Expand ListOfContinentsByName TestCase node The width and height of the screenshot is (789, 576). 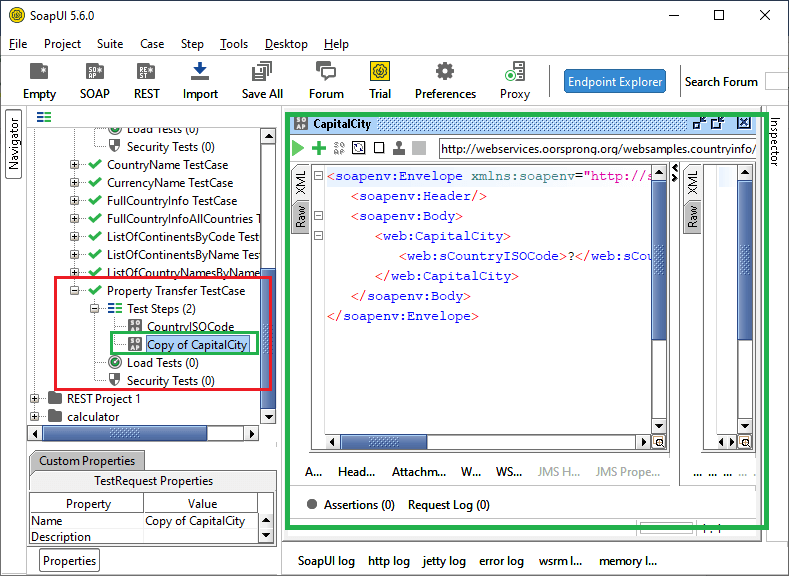[74, 255]
